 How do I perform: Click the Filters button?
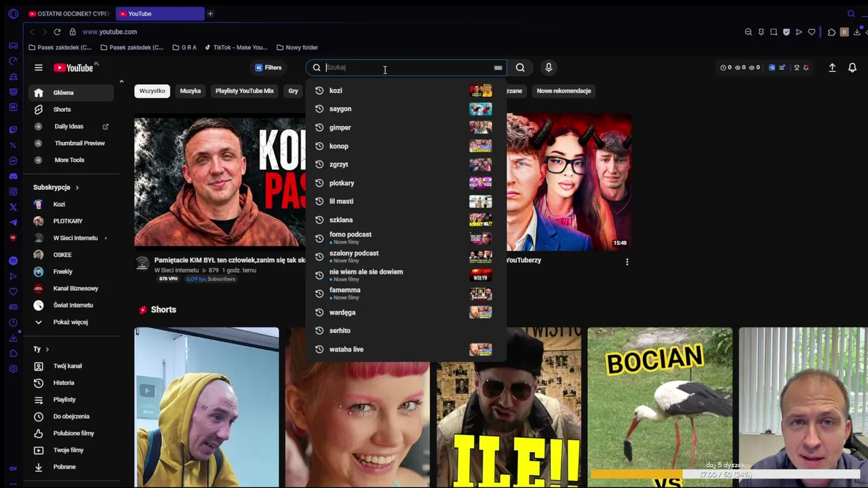point(269,68)
